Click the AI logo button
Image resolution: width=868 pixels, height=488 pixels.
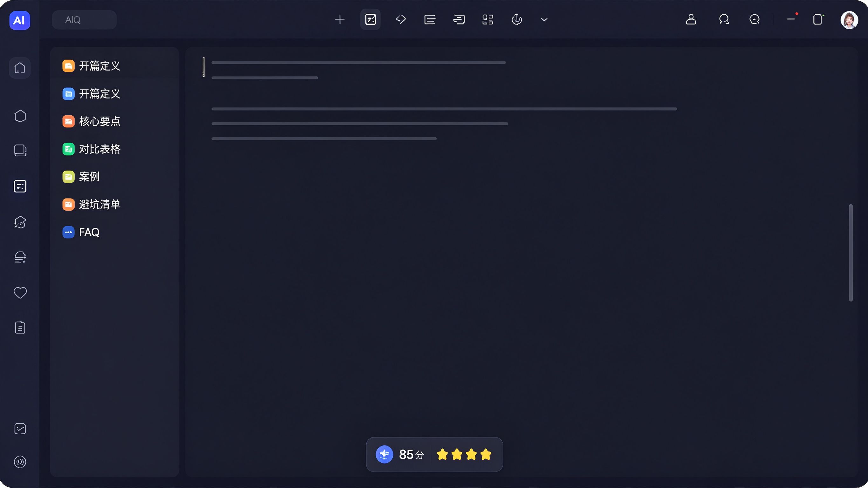(x=19, y=20)
